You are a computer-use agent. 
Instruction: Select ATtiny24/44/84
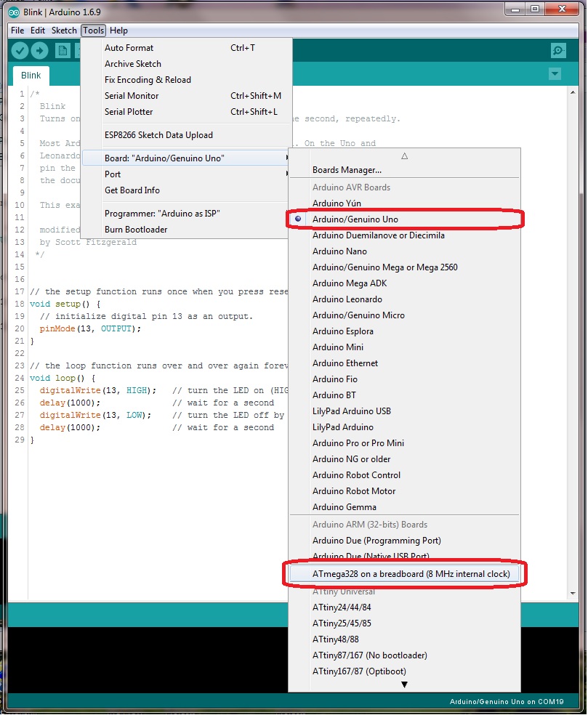click(405, 607)
